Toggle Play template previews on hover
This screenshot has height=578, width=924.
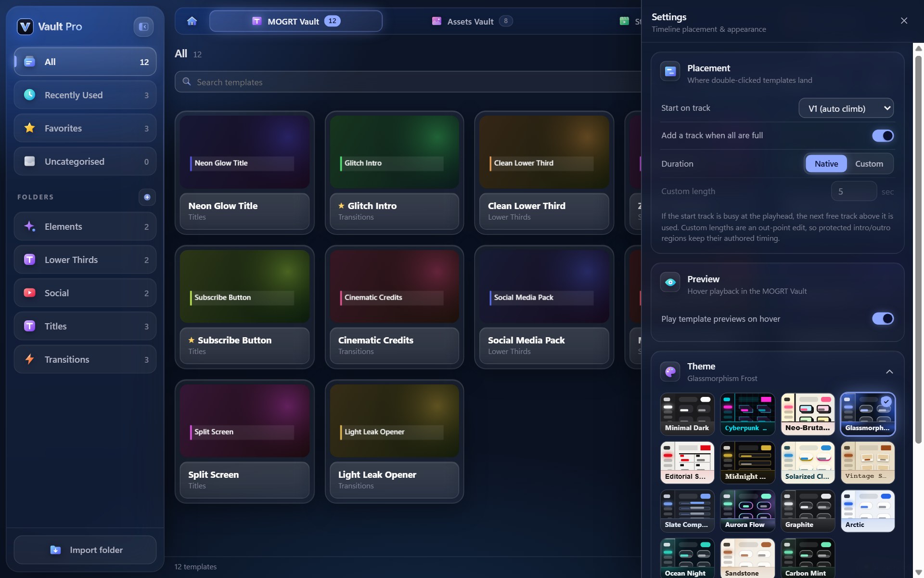click(x=883, y=319)
